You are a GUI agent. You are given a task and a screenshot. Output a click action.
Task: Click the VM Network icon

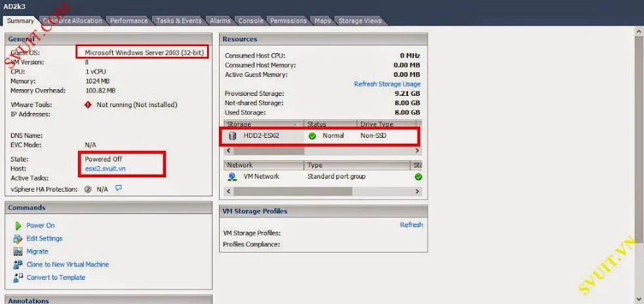tap(232, 177)
